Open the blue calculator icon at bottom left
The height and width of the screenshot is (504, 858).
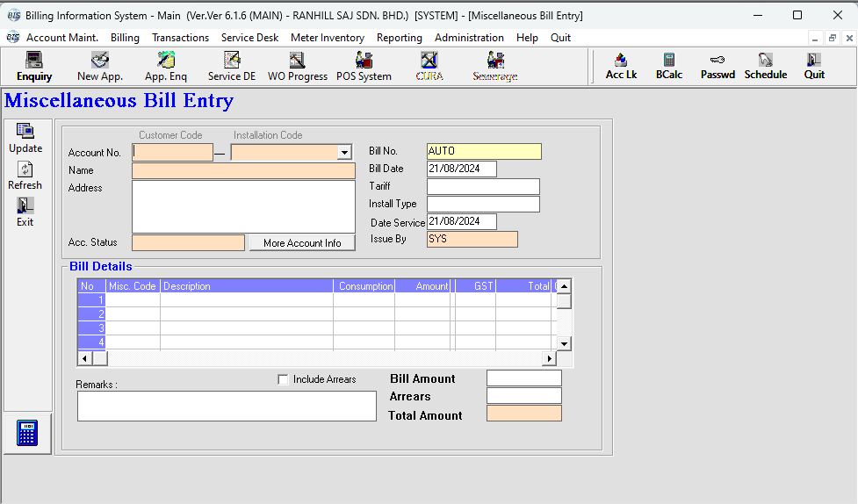point(27,433)
